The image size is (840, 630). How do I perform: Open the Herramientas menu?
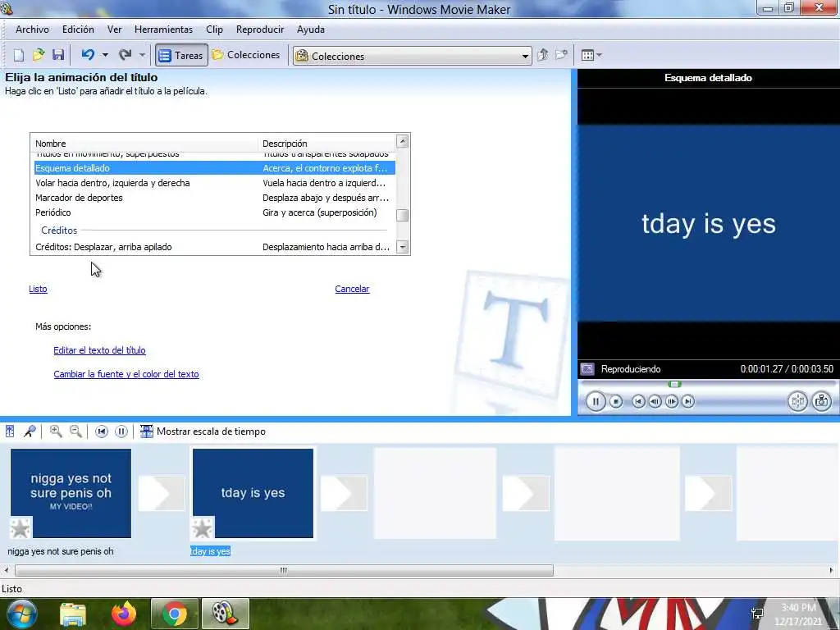(x=163, y=30)
